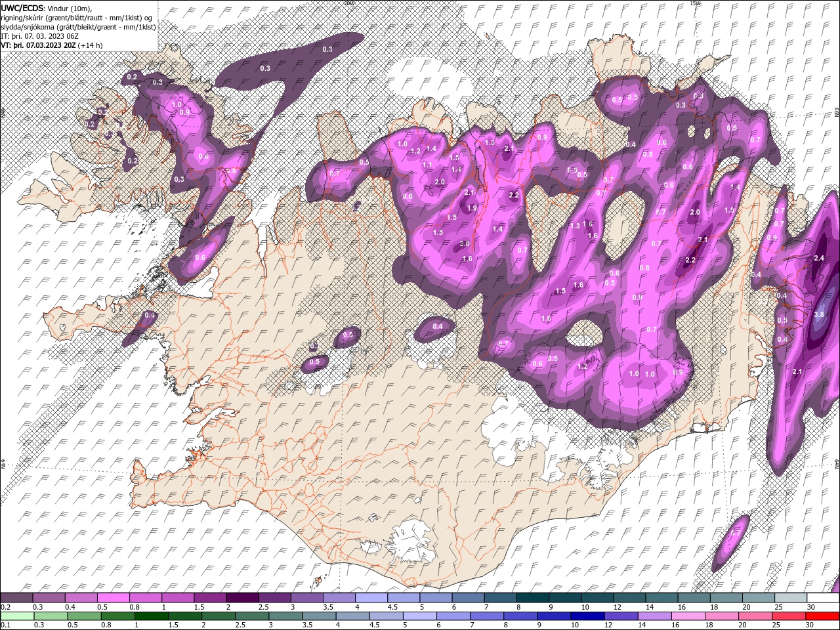Select bright pink upper swatch labeled 0.5

113,598
